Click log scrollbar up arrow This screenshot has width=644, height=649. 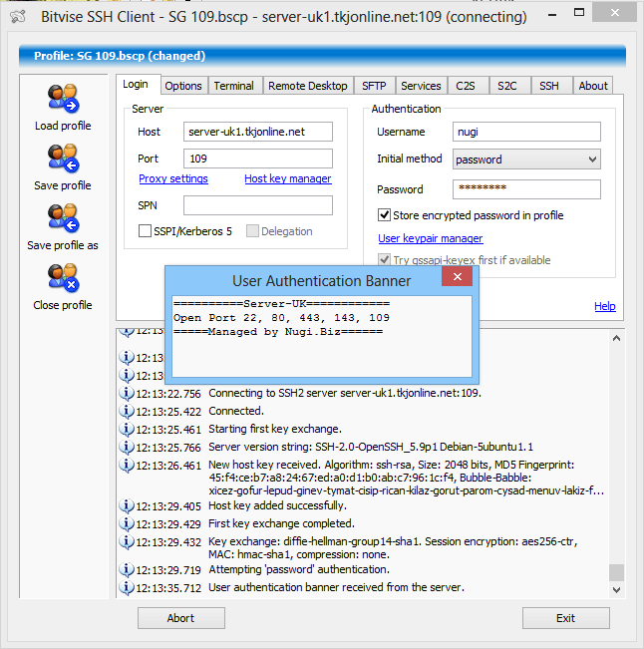pyautogui.click(x=616, y=339)
